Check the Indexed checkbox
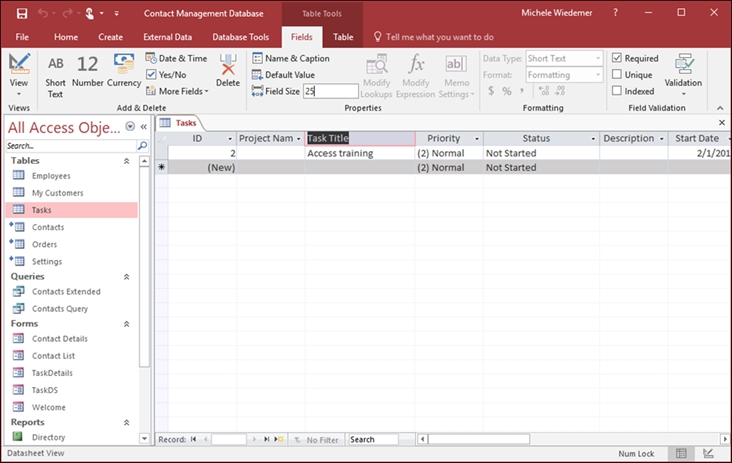This screenshot has height=463, width=732. 617,91
